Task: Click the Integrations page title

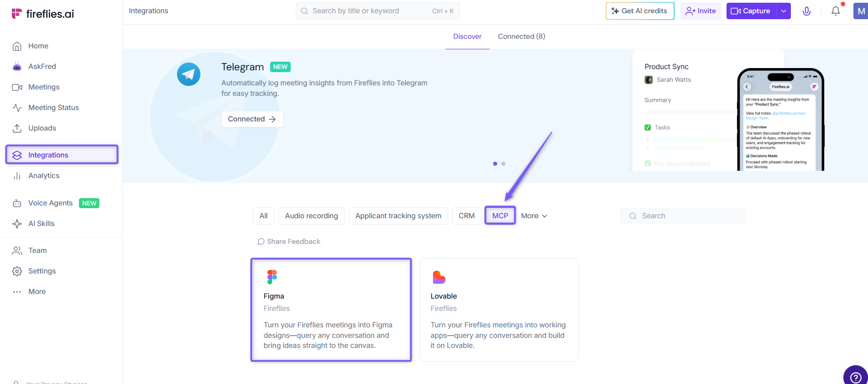Action: (x=148, y=11)
